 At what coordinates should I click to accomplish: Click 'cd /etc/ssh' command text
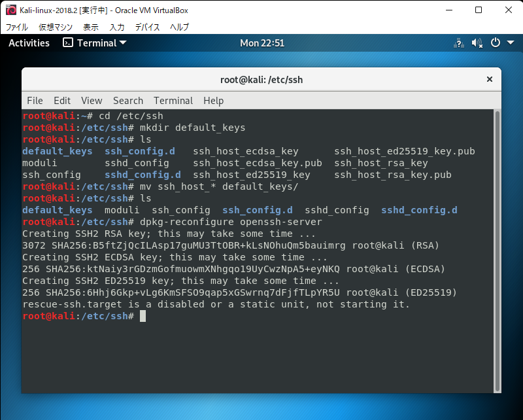pyautogui.click(x=131, y=116)
